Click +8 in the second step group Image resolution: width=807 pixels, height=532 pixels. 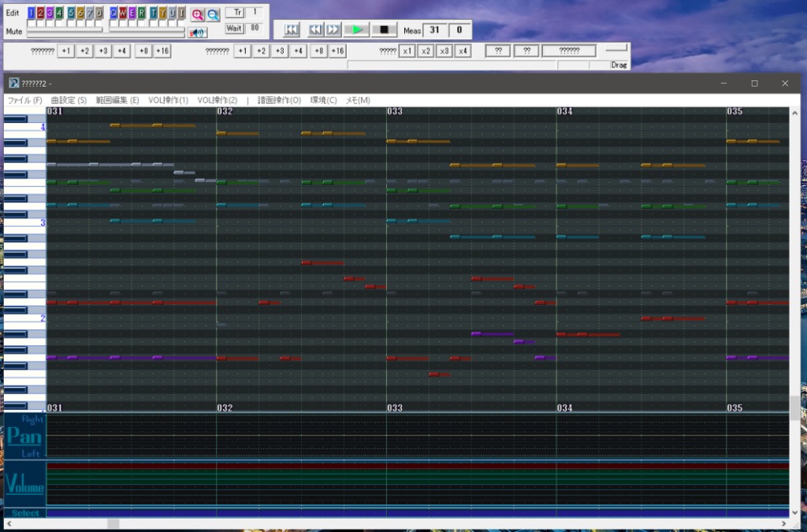(x=319, y=50)
